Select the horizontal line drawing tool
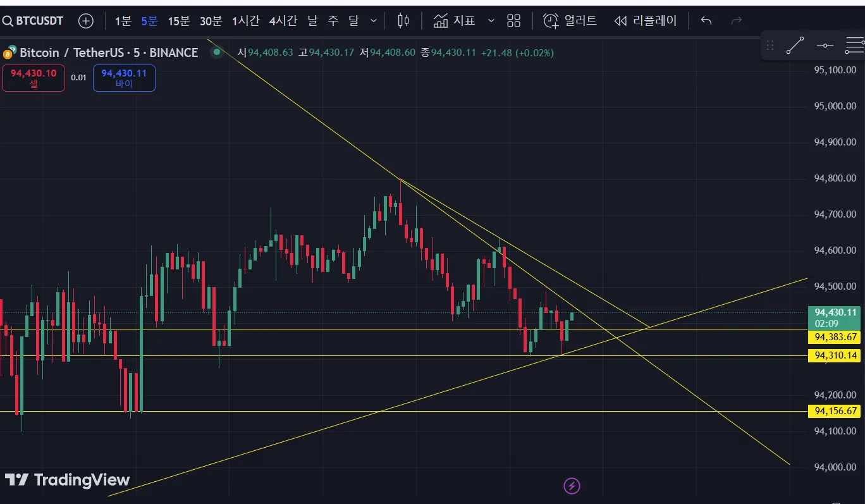The height and width of the screenshot is (504, 865). (x=825, y=46)
